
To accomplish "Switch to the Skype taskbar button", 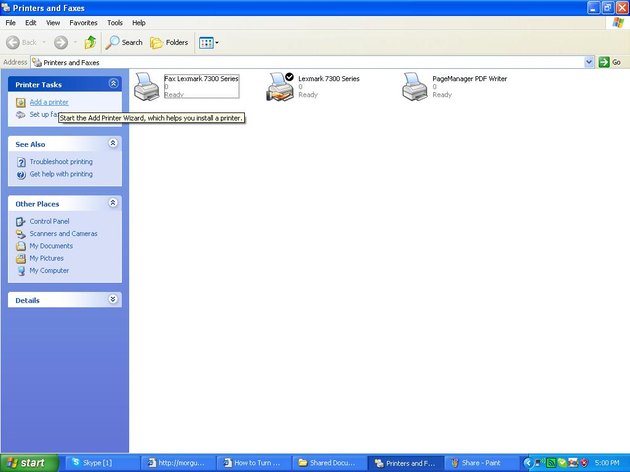I will (102, 463).
